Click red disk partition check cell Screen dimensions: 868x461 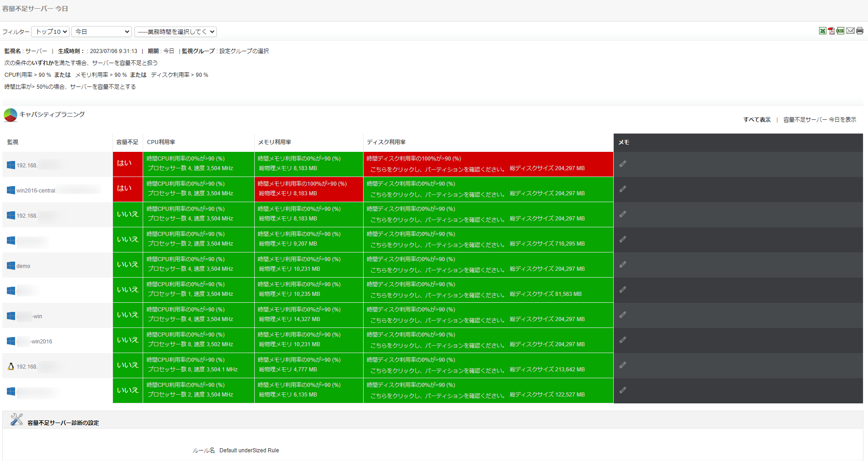point(438,169)
